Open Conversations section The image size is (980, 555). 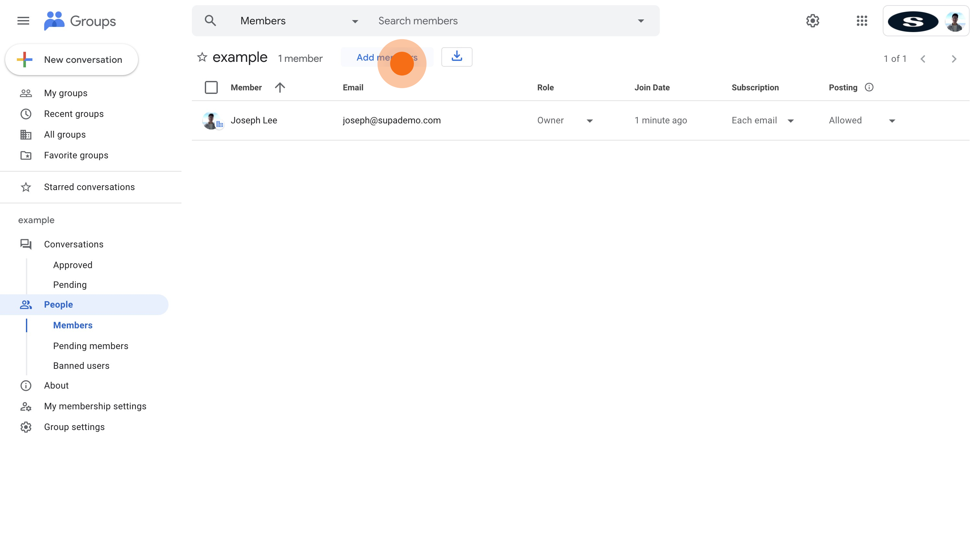coord(74,244)
